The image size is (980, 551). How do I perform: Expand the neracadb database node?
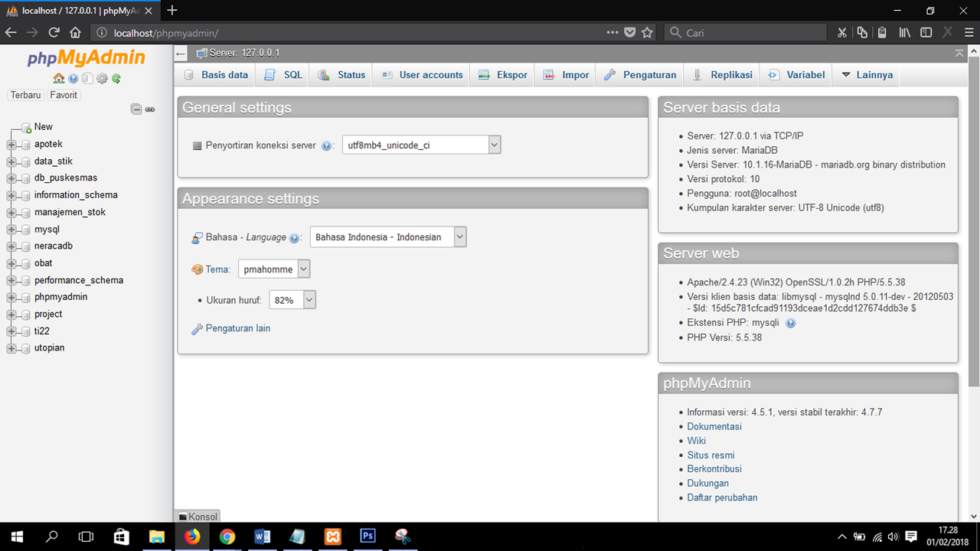pos(11,246)
